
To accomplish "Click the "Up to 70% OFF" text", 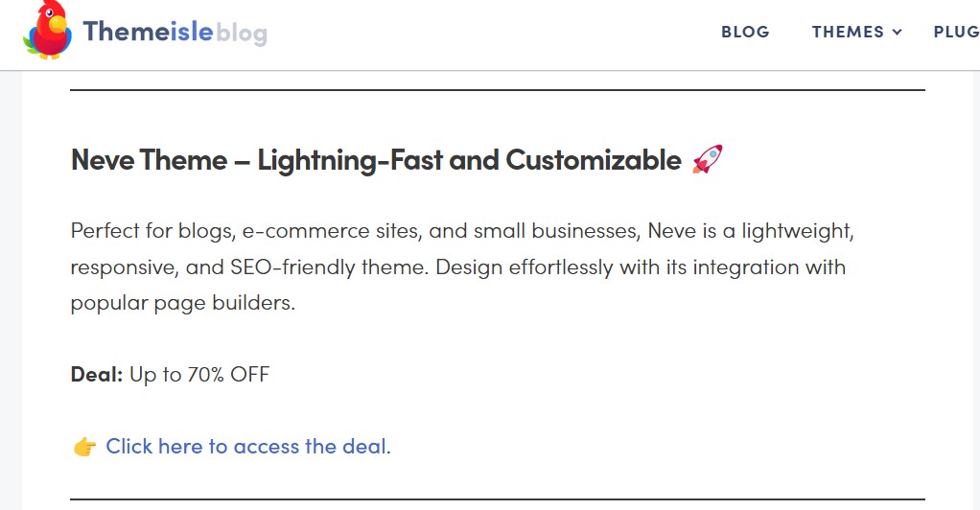I will [x=199, y=374].
